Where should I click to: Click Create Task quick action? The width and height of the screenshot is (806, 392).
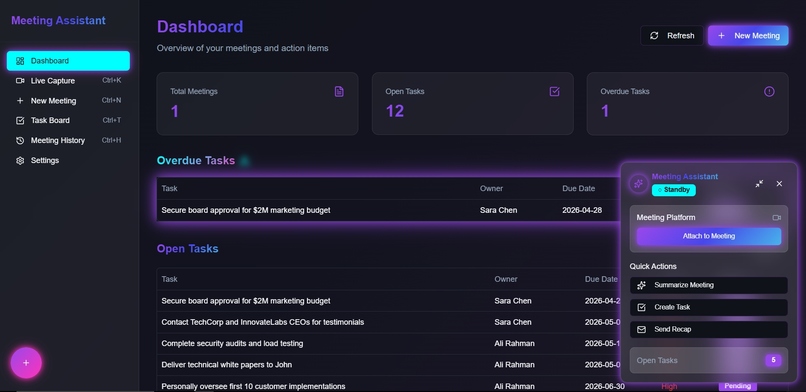coord(709,307)
